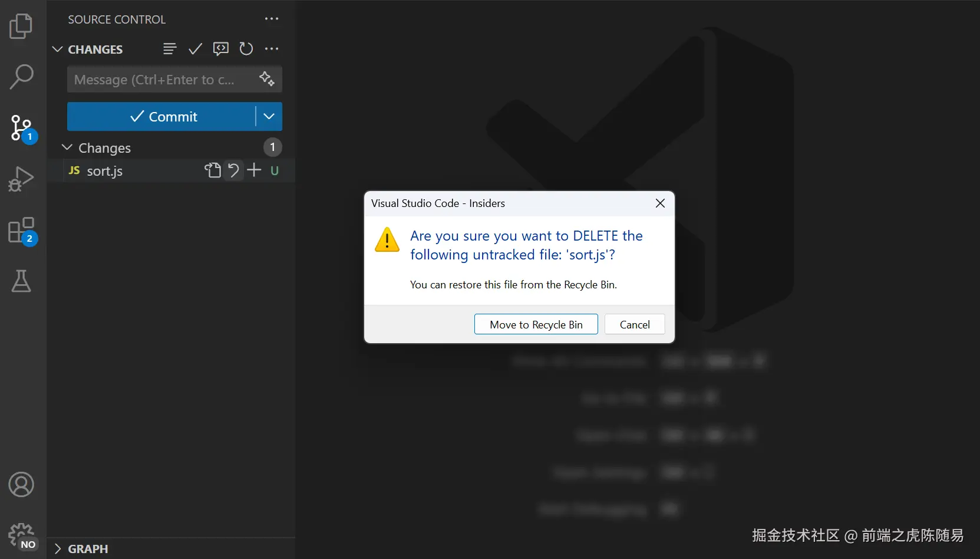
Task: Open the Accounts menu
Action: 21,485
